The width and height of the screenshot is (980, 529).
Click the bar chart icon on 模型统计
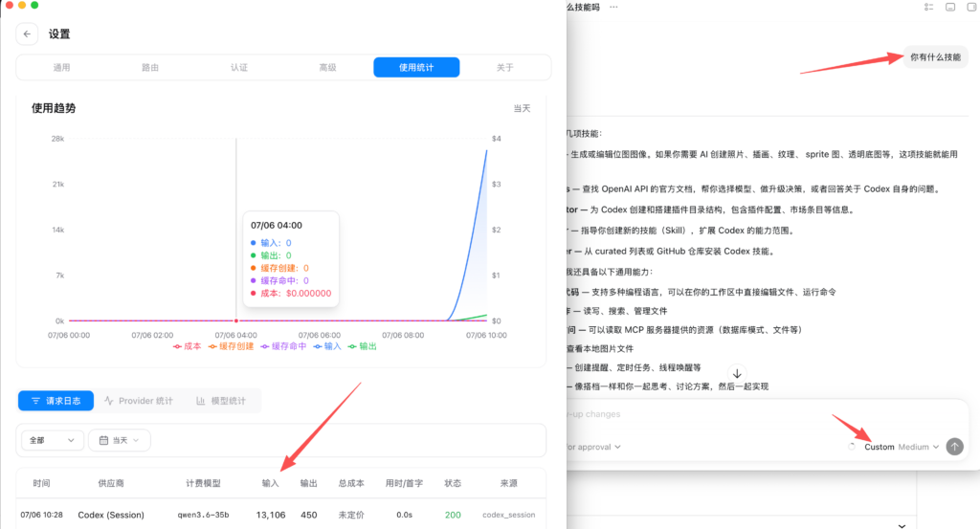point(200,401)
